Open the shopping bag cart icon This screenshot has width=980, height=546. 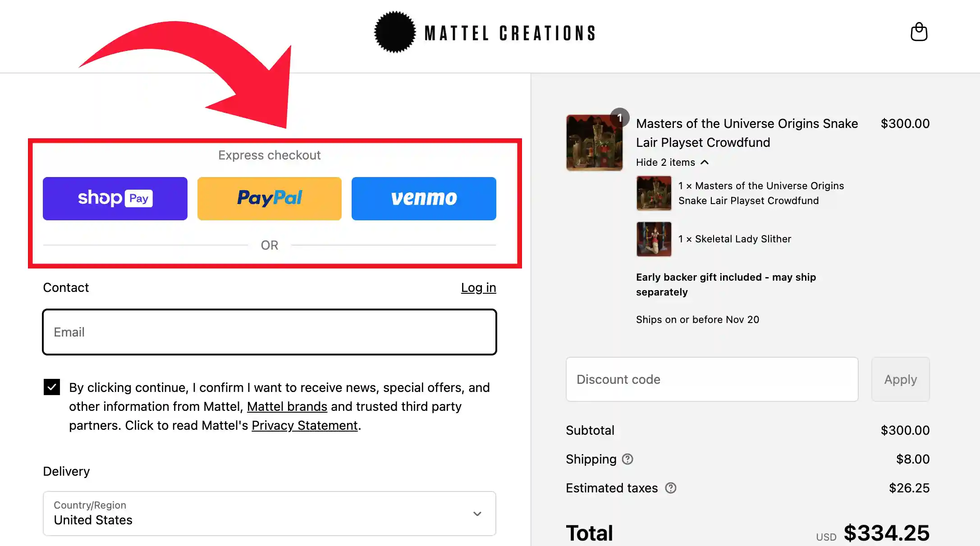919,32
